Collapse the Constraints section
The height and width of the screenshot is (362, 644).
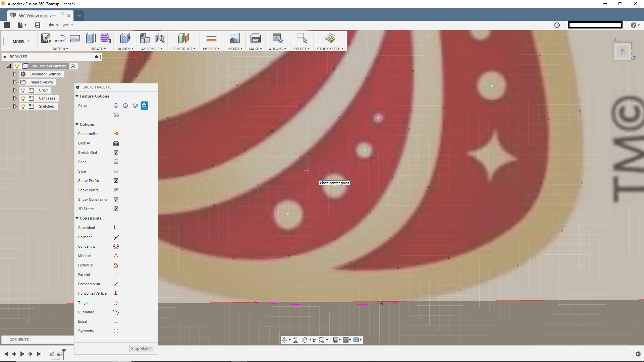tap(77, 218)
